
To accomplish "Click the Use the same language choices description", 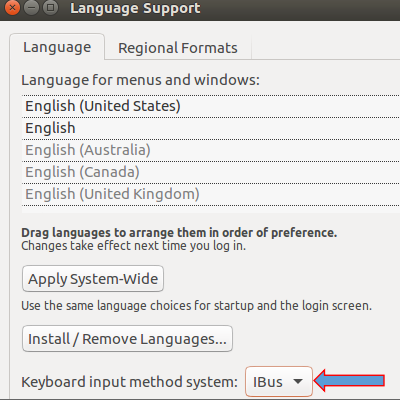I will point(196,306).
